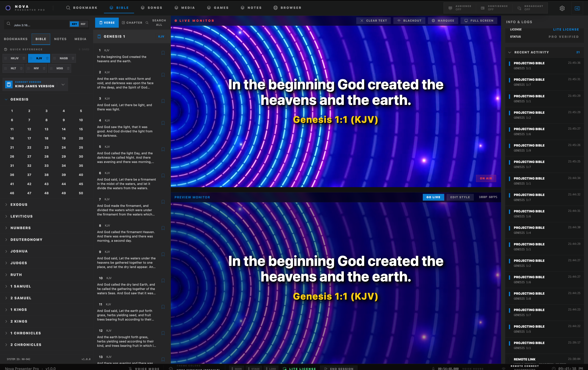The image size is (588, 370).
Task: Switch search mode to KEY
Action: pyautogui.click(x=74, y=24)
